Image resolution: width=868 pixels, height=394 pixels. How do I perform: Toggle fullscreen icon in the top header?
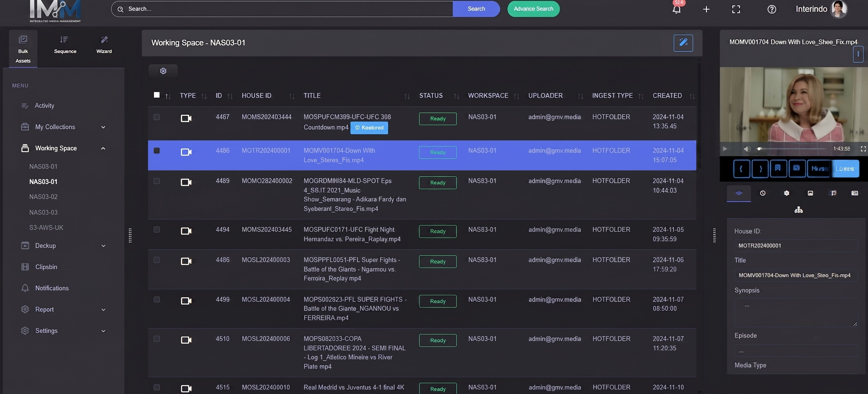click(736, 9)
